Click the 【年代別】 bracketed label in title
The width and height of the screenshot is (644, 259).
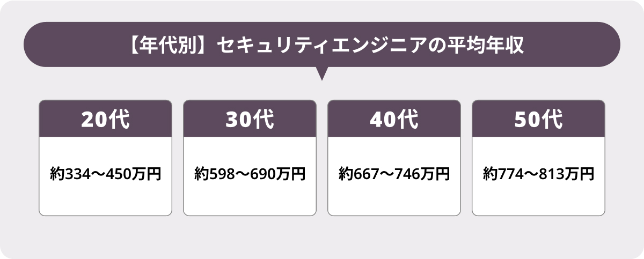pos(164,46)
